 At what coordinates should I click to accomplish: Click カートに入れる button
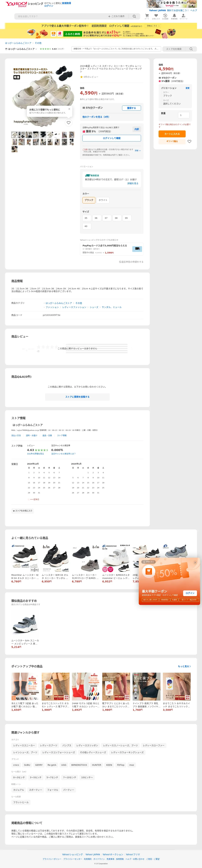point(172,134)
